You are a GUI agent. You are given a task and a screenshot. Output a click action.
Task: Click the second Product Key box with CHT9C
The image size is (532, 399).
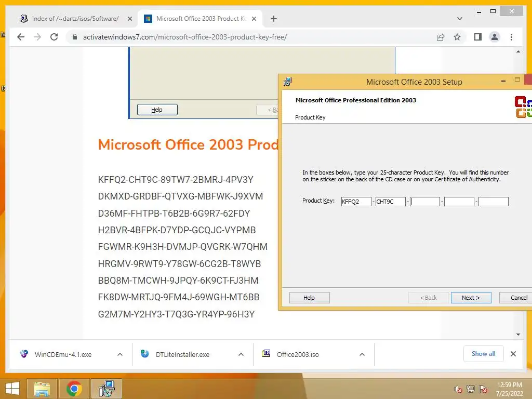pyautogui.click(x=391, y=202)
